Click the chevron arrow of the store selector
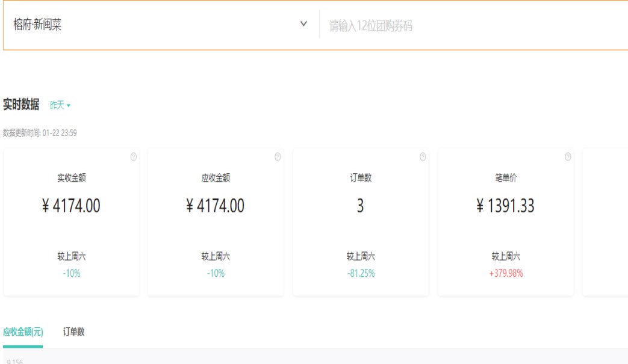 coord(303,25)
